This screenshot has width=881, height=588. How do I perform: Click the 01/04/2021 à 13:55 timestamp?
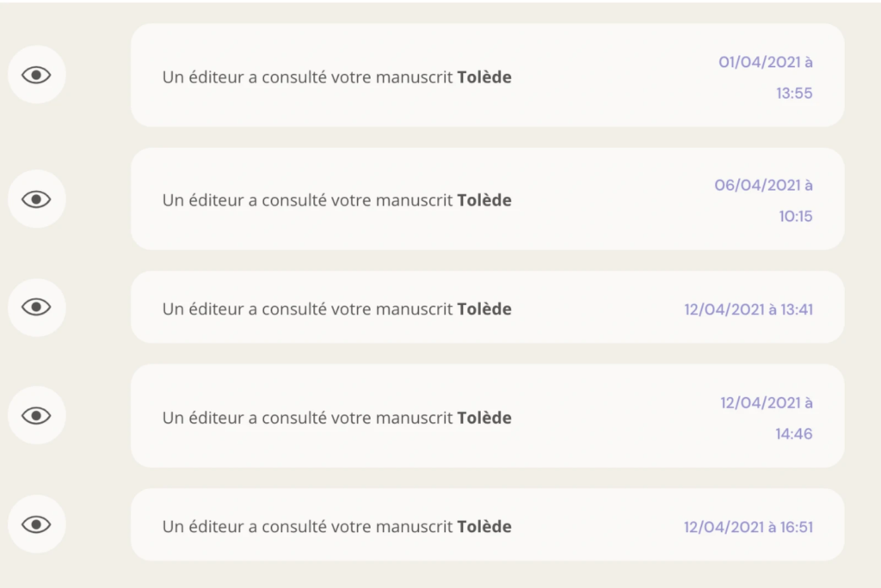(766, 77)
